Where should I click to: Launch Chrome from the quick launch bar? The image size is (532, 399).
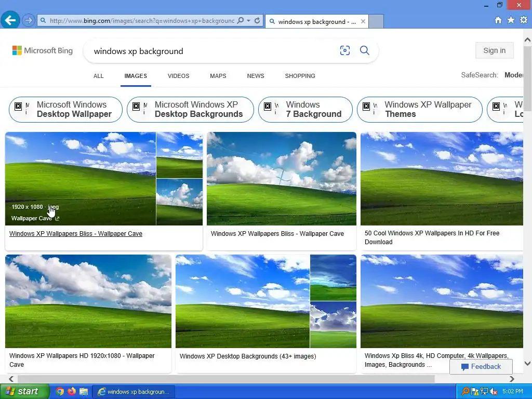(x=60, y=391)
